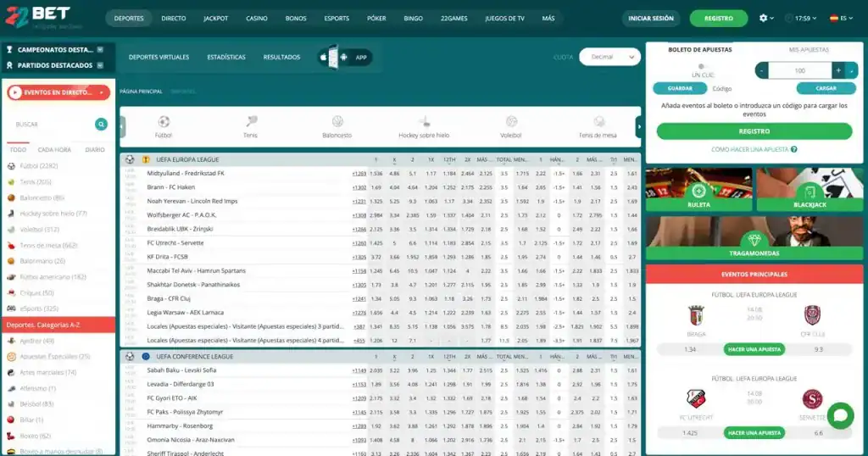Click the Ruleta casino tile
Screen dimensions: 868x456
(698, 189)
